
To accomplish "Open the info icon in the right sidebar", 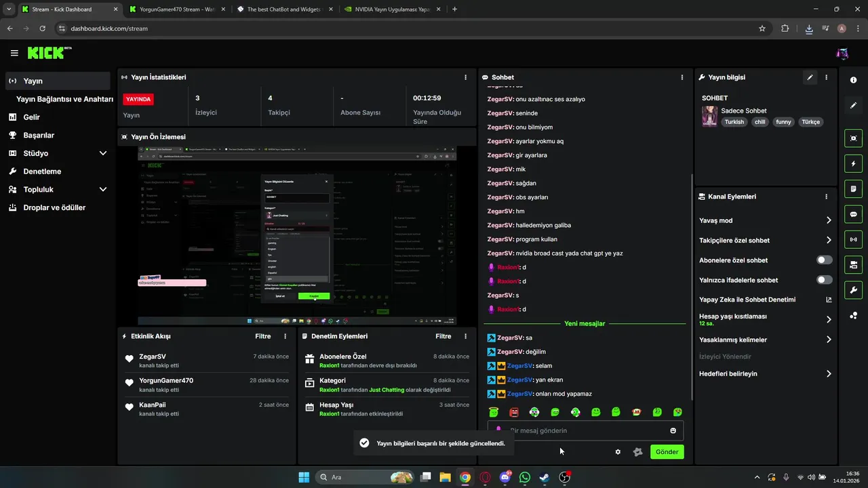I will pos(853,80).
